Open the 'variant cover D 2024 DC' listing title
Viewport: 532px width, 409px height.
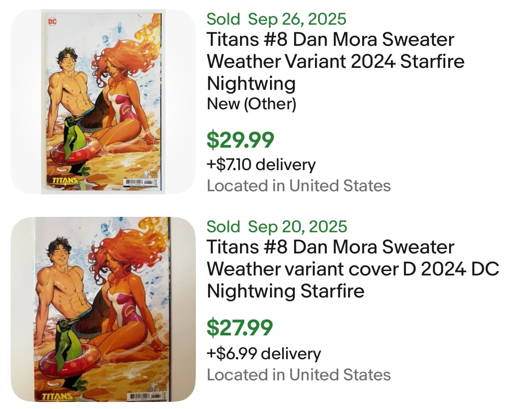click(352, 269)
